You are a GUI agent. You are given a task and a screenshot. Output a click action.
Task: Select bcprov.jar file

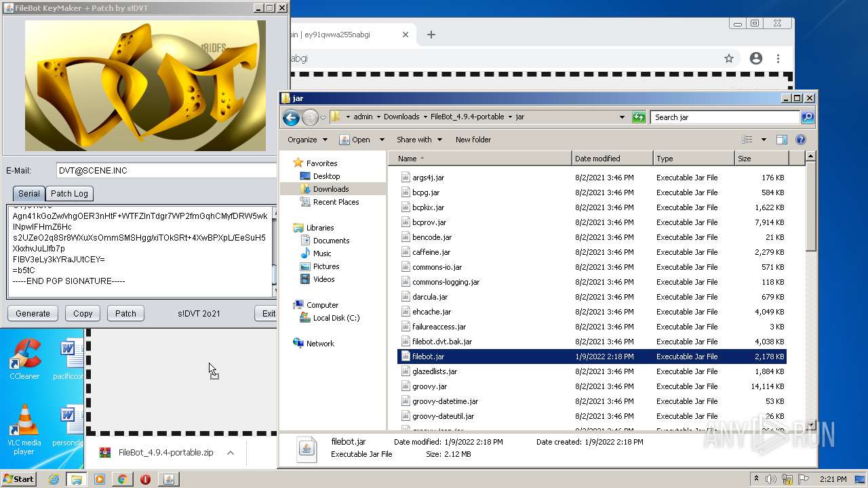click(x=429, y=222)
